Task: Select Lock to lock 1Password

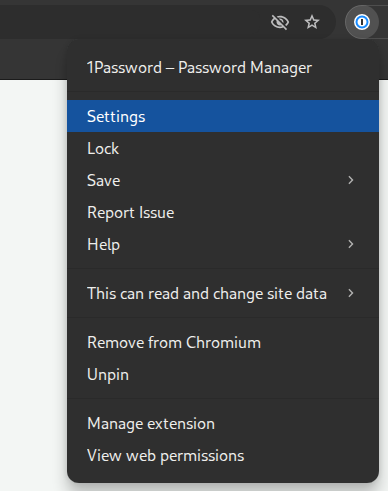Action: [x=223, y=148]
